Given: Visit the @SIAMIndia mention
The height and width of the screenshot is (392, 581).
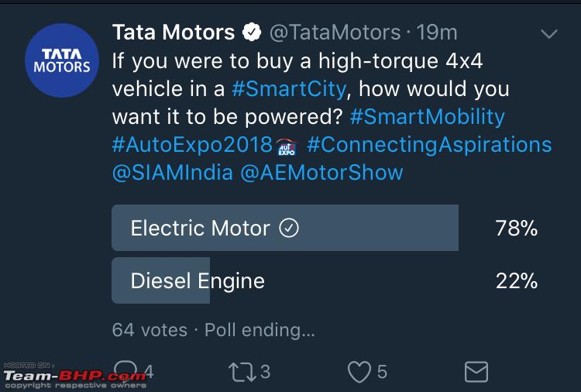Looking at the screenshot, I should coord(172,173).
